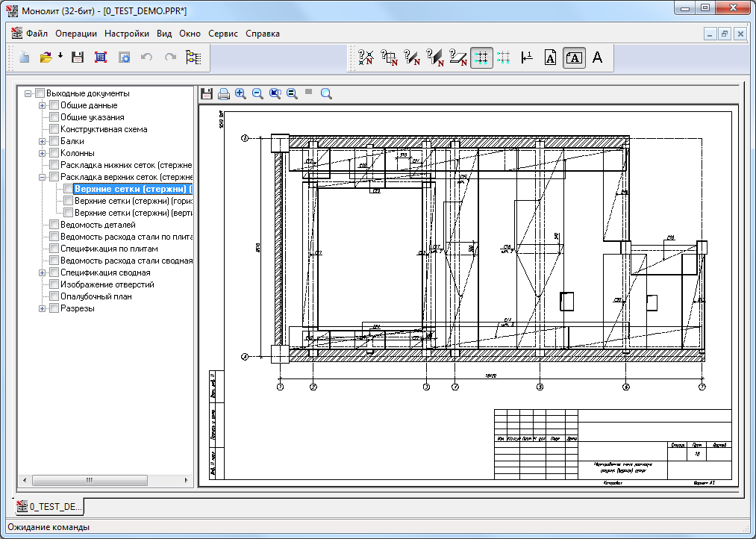Screen dimensions: 756x539
Task: Zoom in on the drawing preview
Action: point(240,93)
